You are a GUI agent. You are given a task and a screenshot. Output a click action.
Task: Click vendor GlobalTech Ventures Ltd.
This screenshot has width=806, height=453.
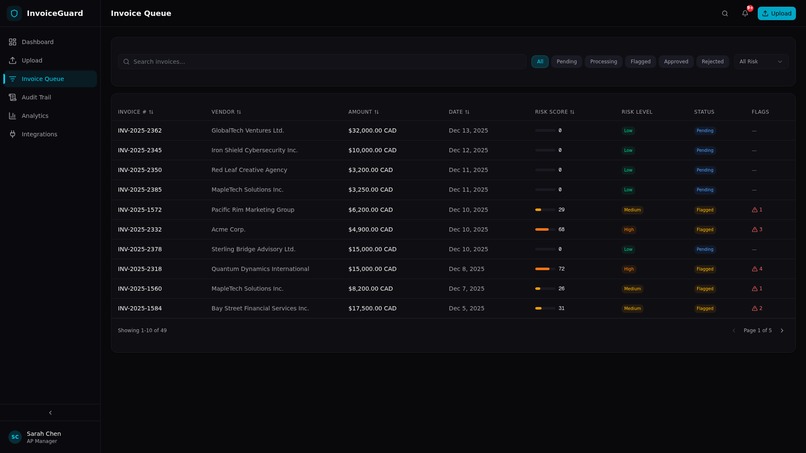[x=247, y=131]
